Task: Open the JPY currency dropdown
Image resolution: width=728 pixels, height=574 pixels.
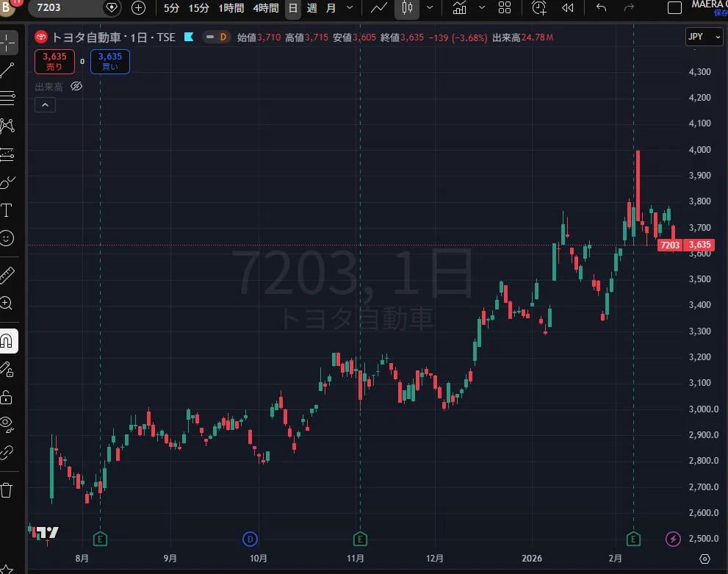Action: click(704, 37)
